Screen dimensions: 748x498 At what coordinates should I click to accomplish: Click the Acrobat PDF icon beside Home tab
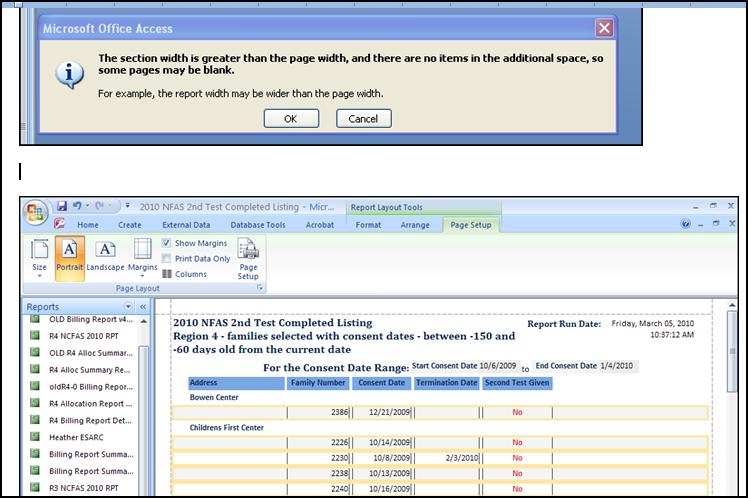(59, 223)
